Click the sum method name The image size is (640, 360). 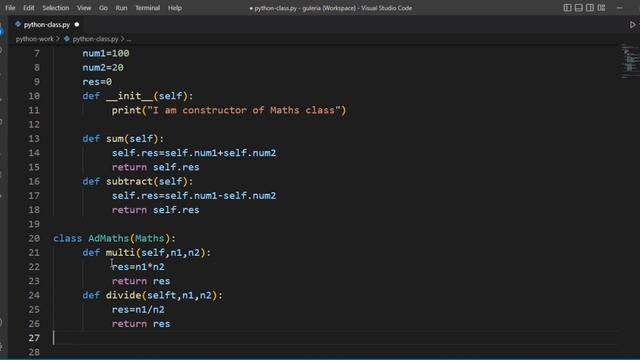(115, 139)
